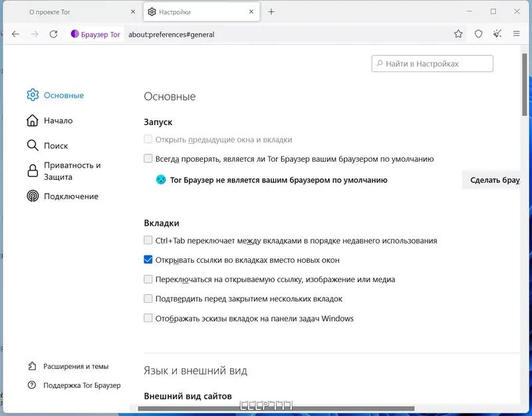The image size is (532, 416).
Task: Click the New Identity broom icon
Action: tap(497, 34)
